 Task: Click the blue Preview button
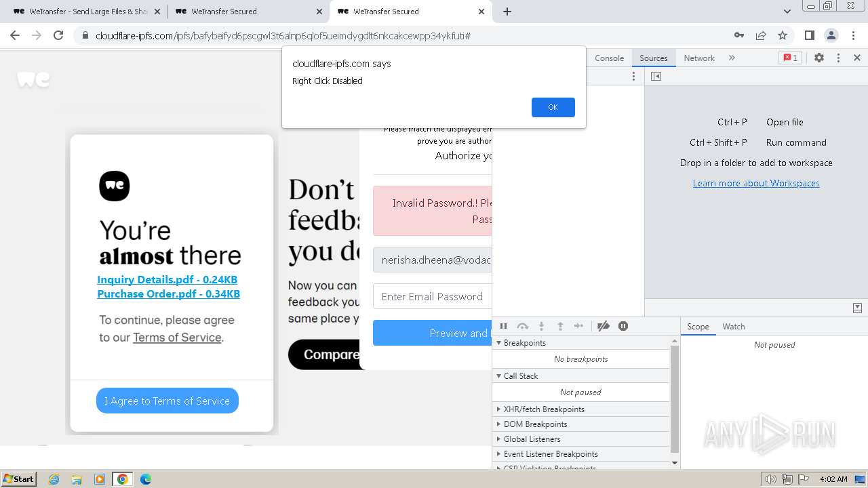433,333
